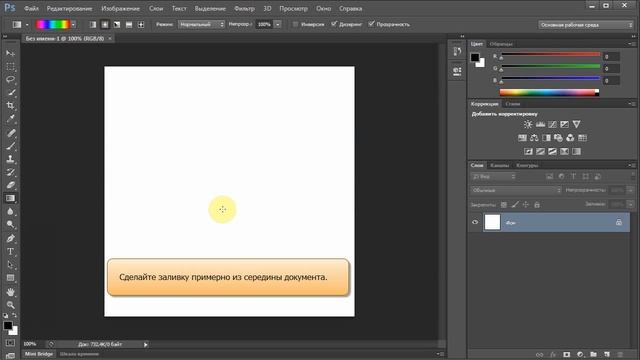Select the Rectangular Marquee tool
This screenshot has height=360, width=640.
click(10, 67)
